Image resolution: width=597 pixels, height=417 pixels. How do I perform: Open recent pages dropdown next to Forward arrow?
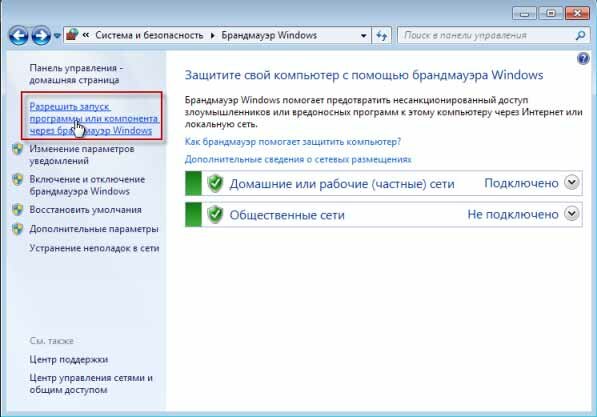pyautogui.click(x=57, y=36)
